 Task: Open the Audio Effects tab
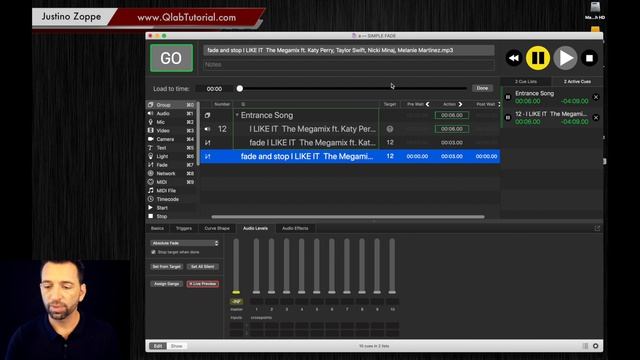pos(295,228)
